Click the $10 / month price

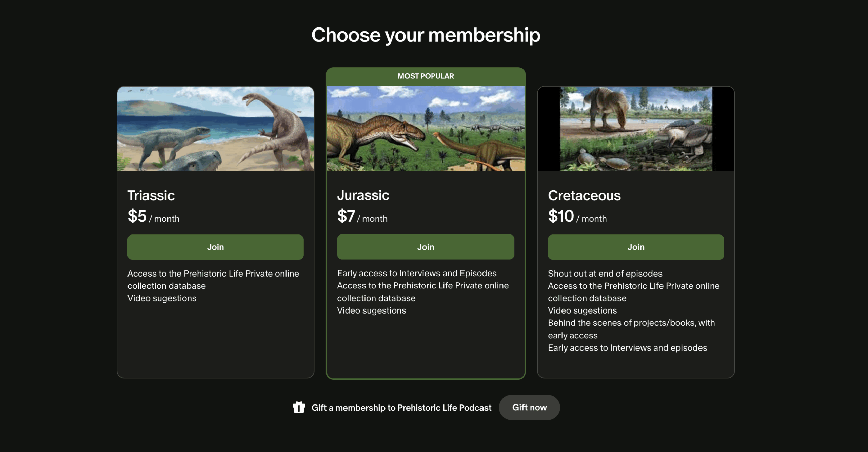coord(577,216)
